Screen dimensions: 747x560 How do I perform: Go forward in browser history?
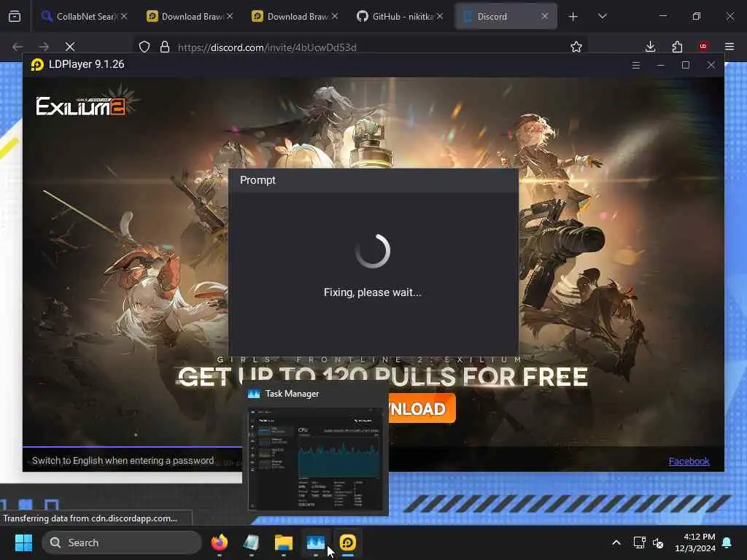coord(44,47)
